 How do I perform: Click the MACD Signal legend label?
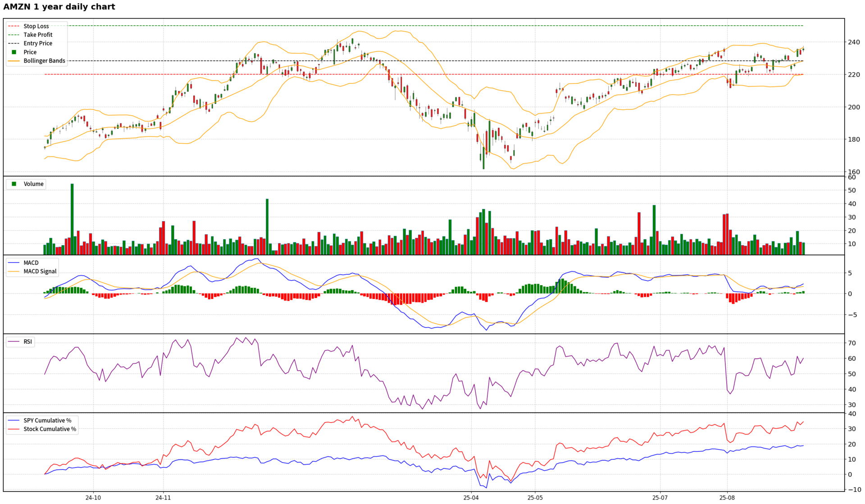pos(40,271)
